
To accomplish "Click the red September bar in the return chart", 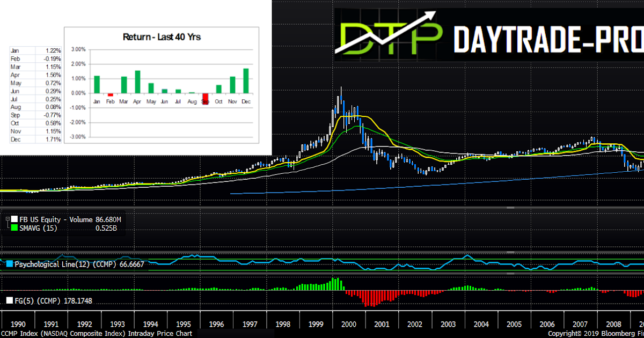I will click(205, 98).
